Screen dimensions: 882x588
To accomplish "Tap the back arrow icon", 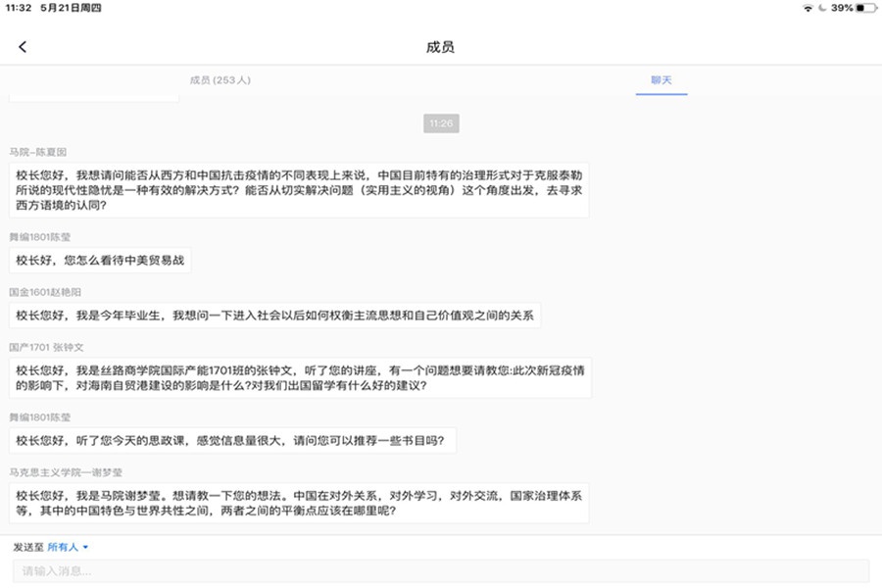I will pyautogui.click(x=23, y=47).
